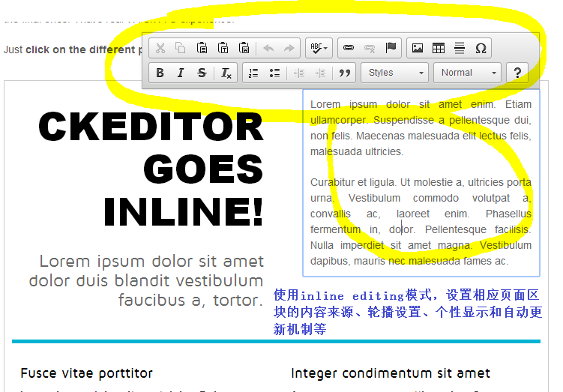
Task: Click 'Integer condimentum sit amet' heading
Action: point(391,373)
